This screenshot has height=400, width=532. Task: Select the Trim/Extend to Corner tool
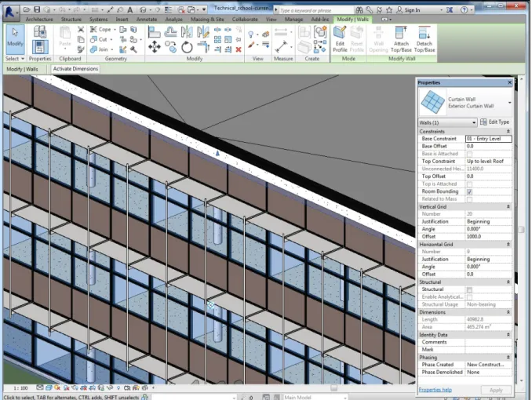click(x=203, y=47)
